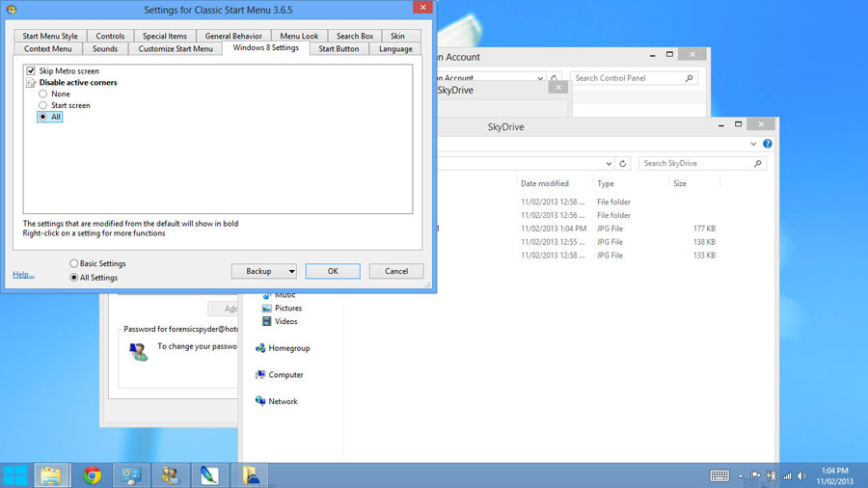Select the None radio option
The image size is (868, 488).
[42, 95]
